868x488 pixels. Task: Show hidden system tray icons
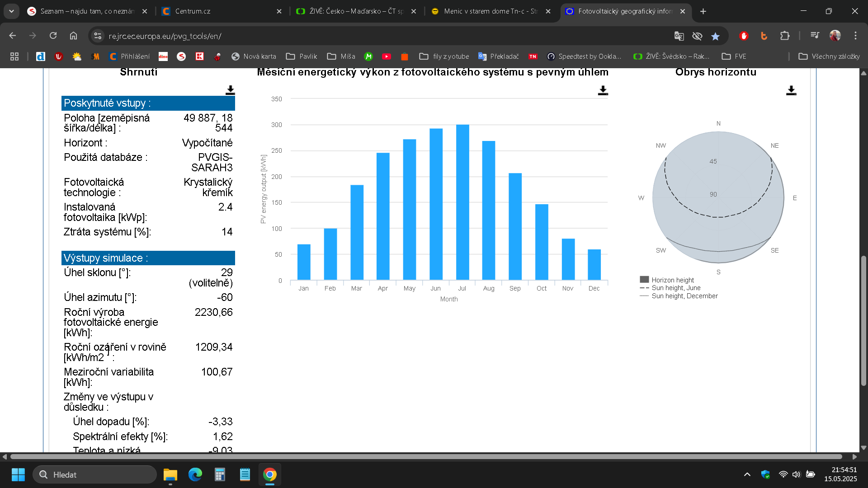(x=747, y=474)
